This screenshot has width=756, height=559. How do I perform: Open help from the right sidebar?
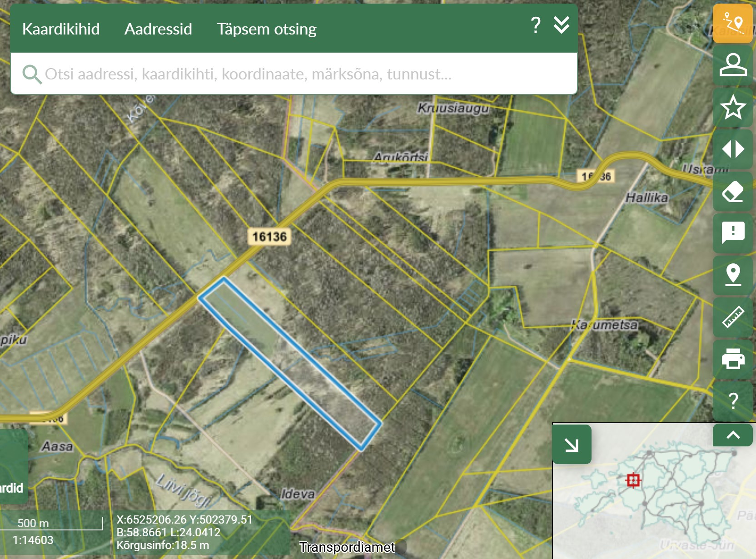click(x=732, y=401)
